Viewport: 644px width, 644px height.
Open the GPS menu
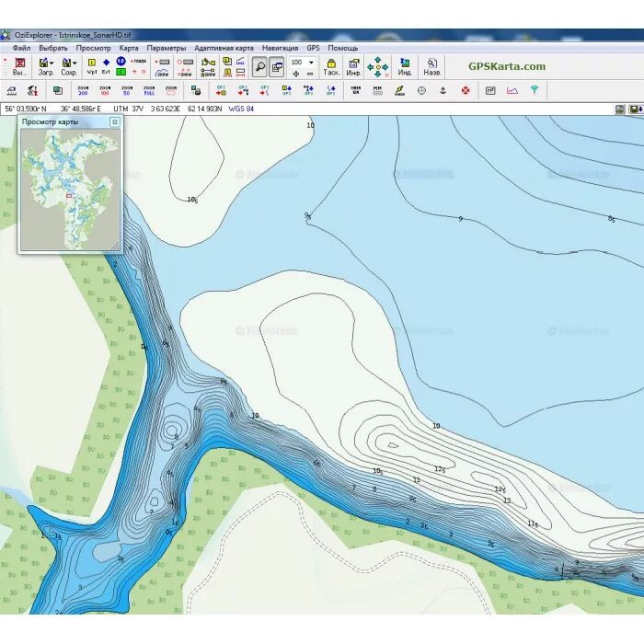(x=313, y=48)
